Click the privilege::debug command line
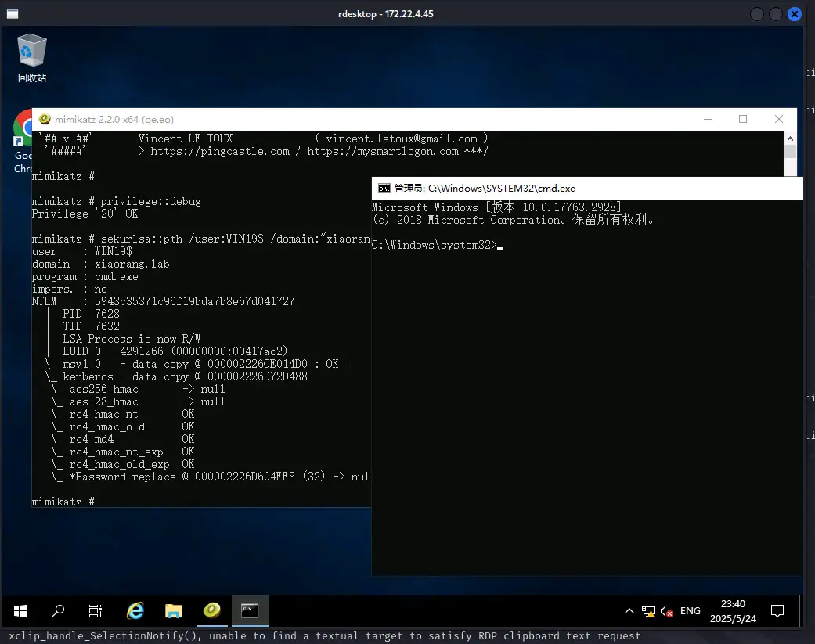 [116, 202]
